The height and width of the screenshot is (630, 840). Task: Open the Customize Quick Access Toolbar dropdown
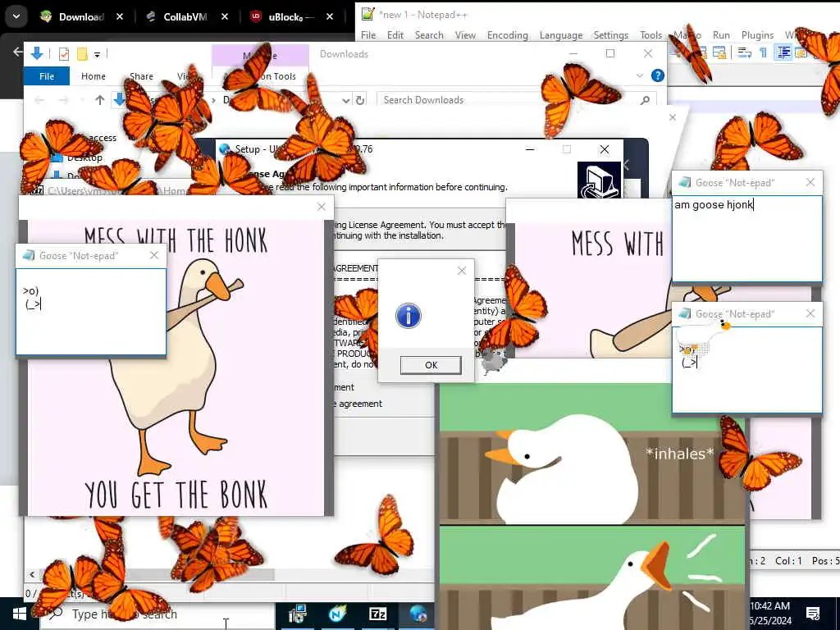(x=97, y=54)
